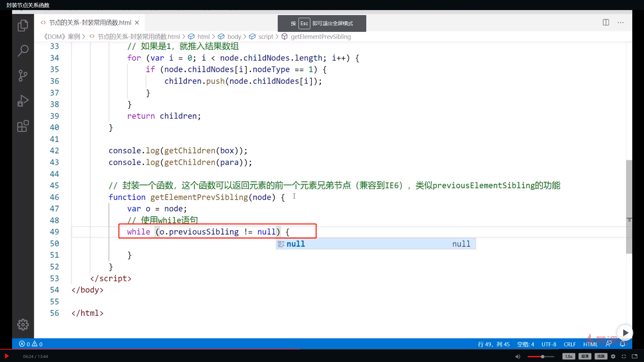Select the null autocomplete suggestion
The image size is (644, 362).
[x=376, y=244]
